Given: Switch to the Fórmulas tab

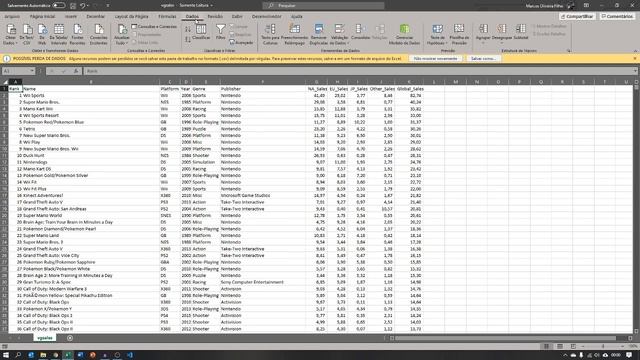Looking at the screenshot, I should click(x=167, y=16).
